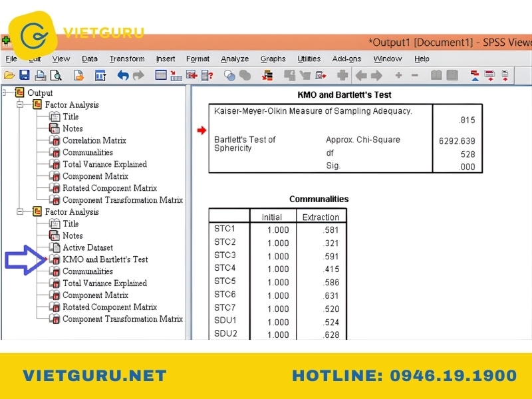This screenshot has width=532, height=399.
Task: Open the Transform menu
Action: point(127,59)
